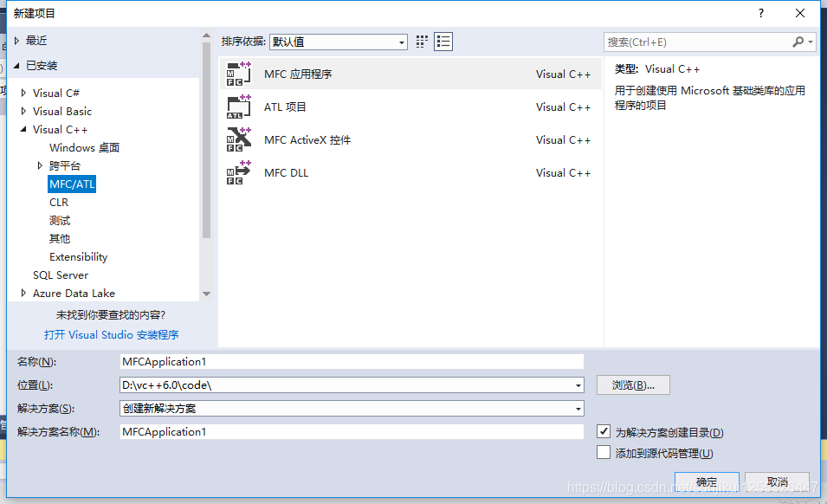
Task: Expand the 跨平台 node
Action: click(x=40, y=165)
